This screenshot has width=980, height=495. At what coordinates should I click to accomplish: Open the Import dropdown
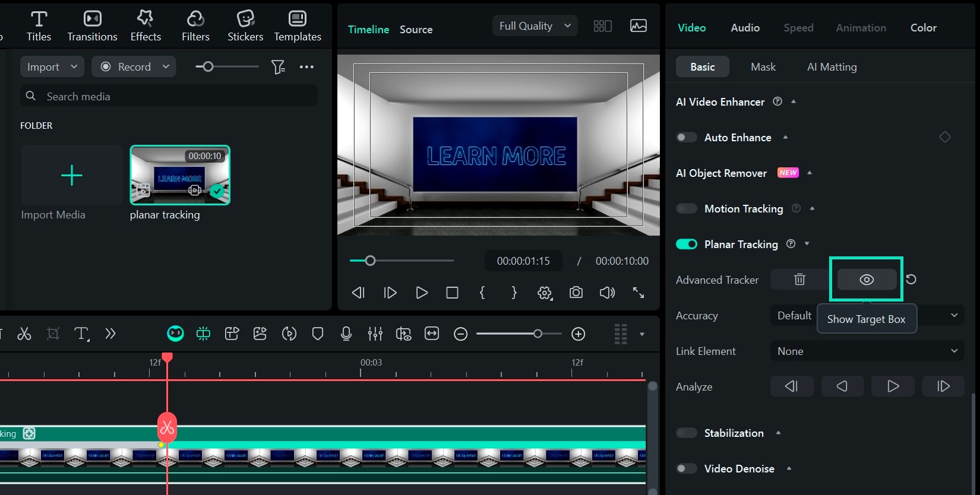pos(52,66)
